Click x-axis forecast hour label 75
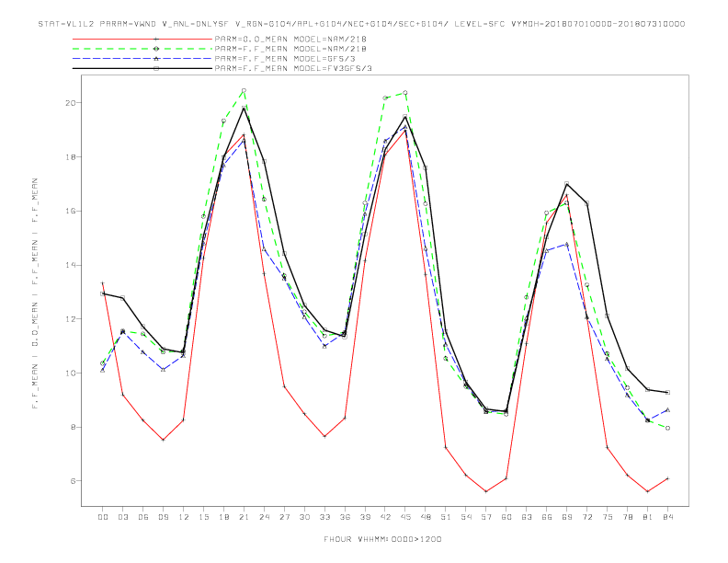This screenshot has height=563, width=728. 608,517
